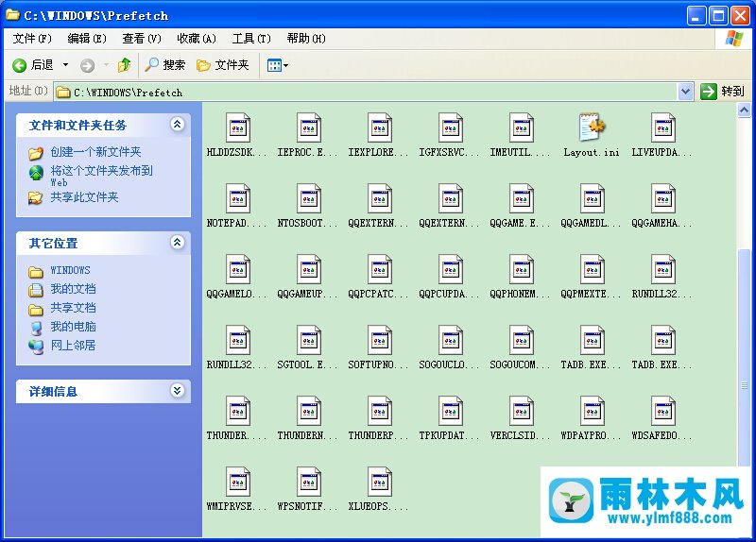
Task: Select the QQPCPATC file icon
Action: pyautogui.click(x=380, y=269)
